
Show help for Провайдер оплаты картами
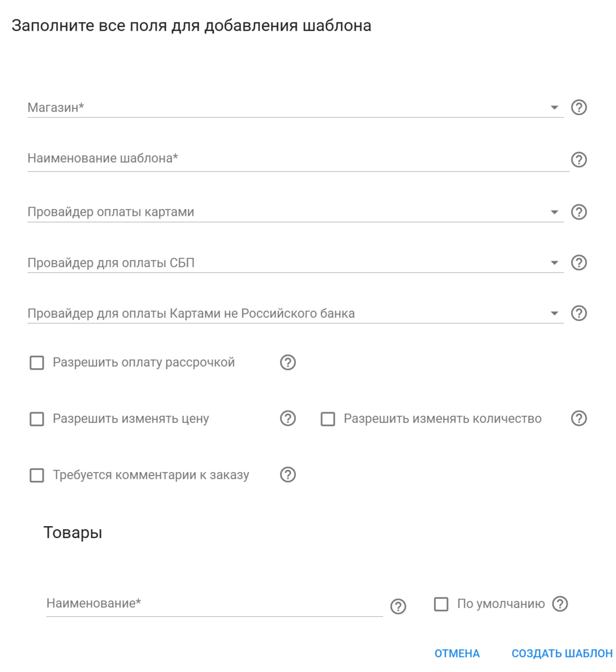click(x=579, y=212)
